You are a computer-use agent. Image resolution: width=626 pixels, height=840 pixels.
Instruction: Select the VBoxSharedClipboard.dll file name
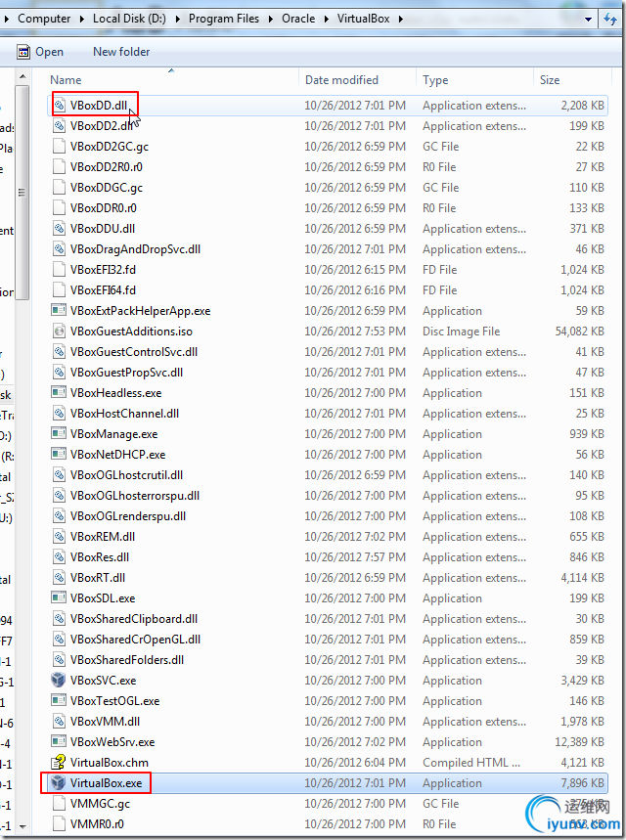tap(133, 619)
